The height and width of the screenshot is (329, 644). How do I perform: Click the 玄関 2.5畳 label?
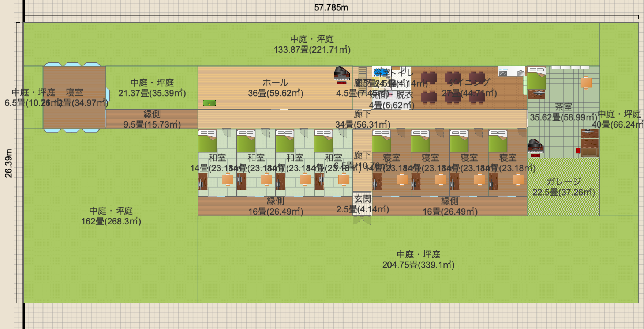363,204
